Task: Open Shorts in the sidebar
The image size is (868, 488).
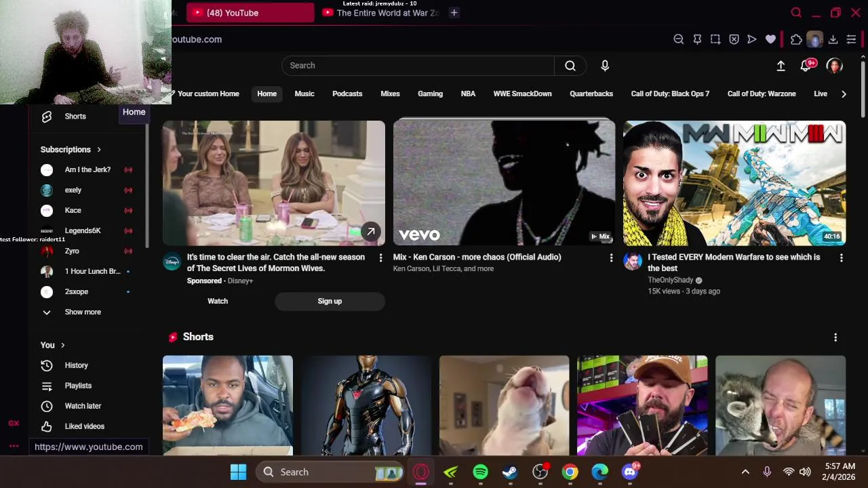Action: (75, 117)
